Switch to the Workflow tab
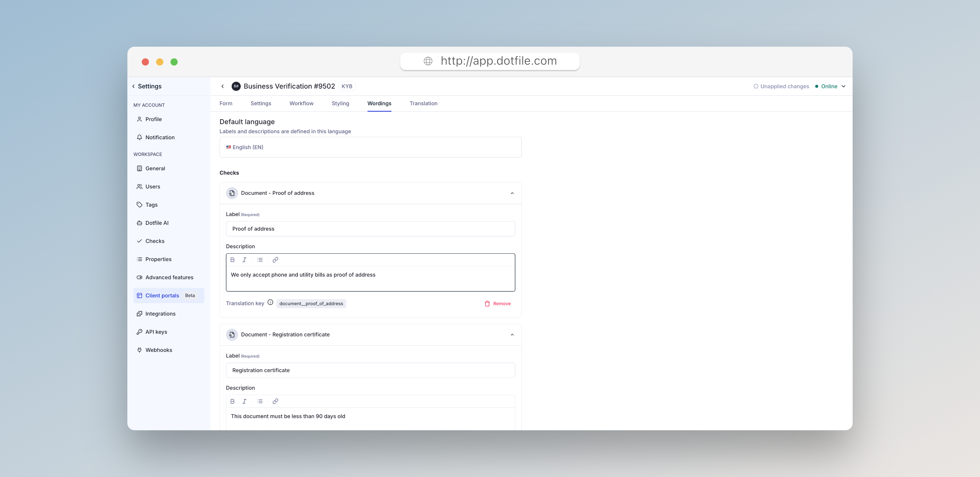The width and height of the screenshot is (980, 477). coord(301,103)
